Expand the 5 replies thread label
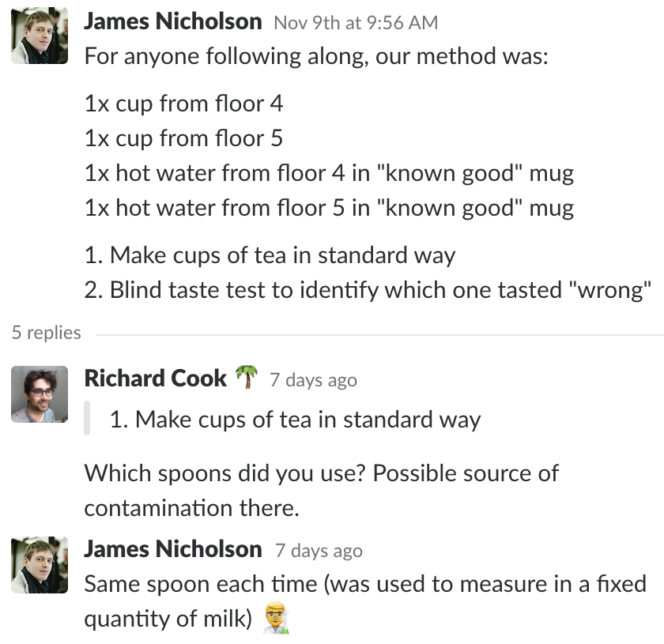The image size is (664, 644). point(46,333)
